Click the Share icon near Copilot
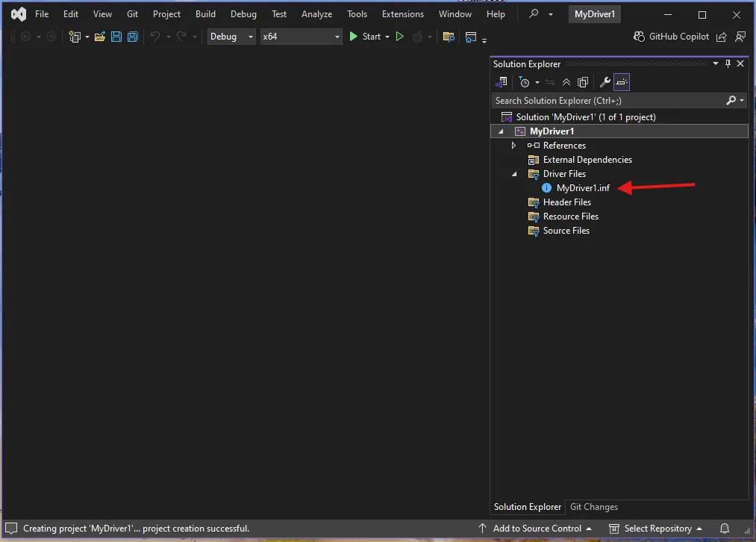756x542 pixels. tap(721, 37)
